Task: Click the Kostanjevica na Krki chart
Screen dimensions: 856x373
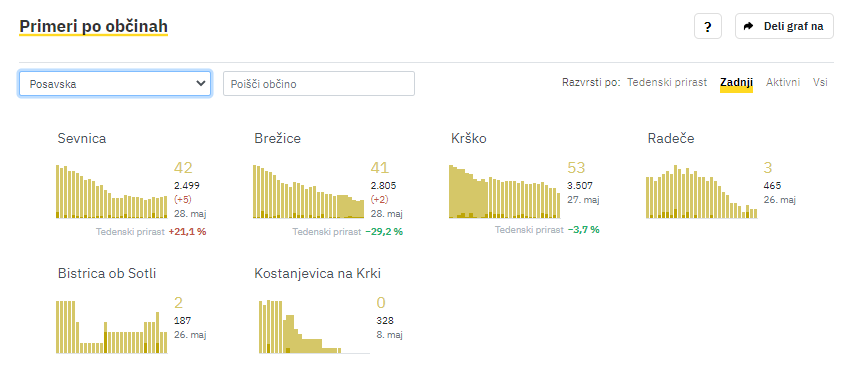Action: tap(314, 327)
